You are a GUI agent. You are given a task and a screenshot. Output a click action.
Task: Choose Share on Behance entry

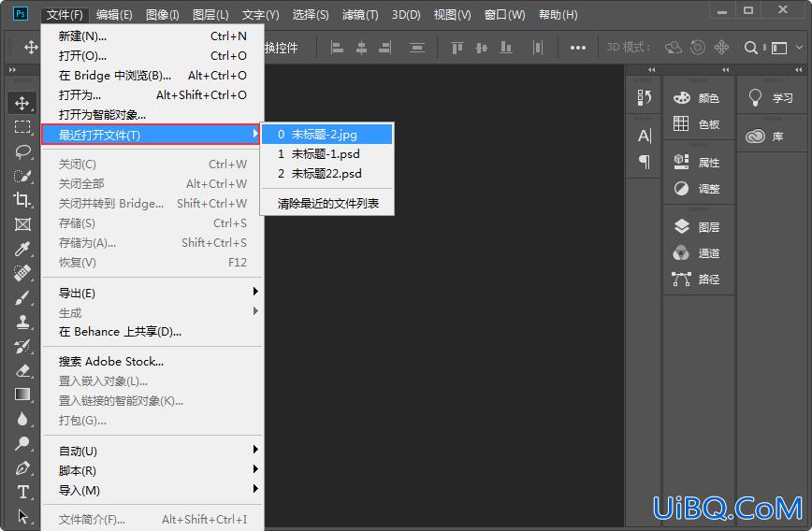tap(152, 332)
